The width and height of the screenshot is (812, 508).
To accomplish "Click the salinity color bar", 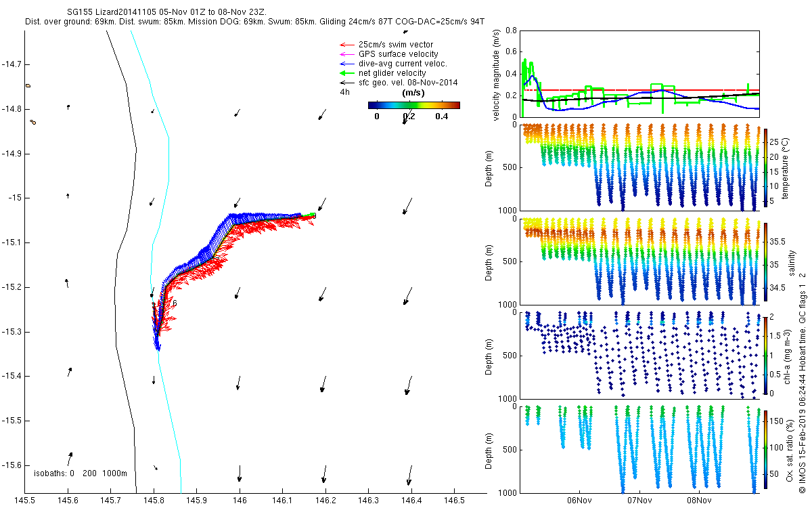I will (765, 261).
